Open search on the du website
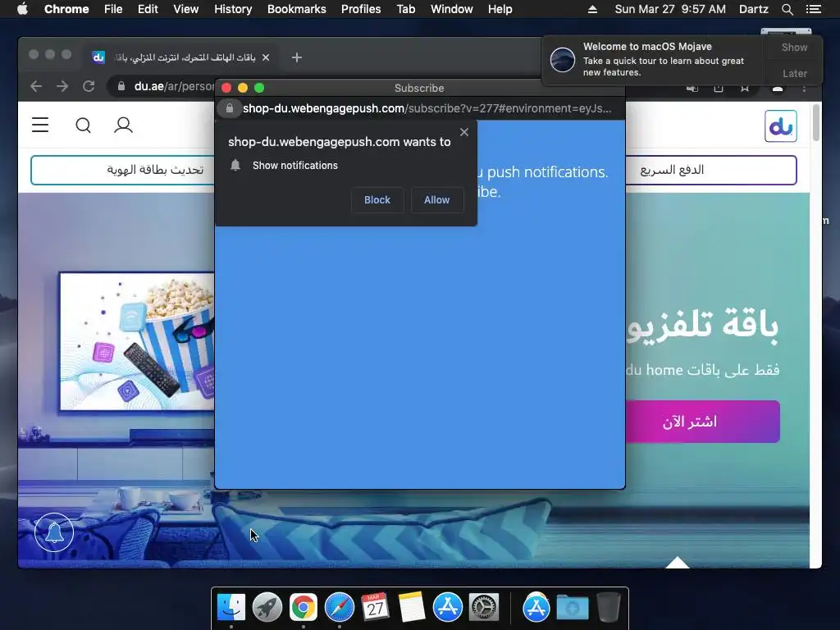This screenshot has width=840, height=630. (83, 125)
